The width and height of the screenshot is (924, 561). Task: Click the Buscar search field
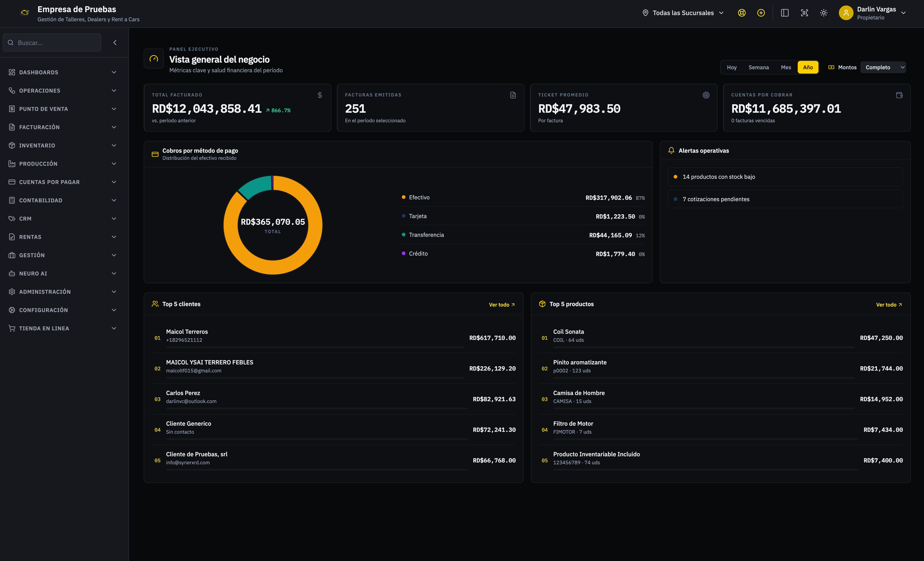(52, 42)
